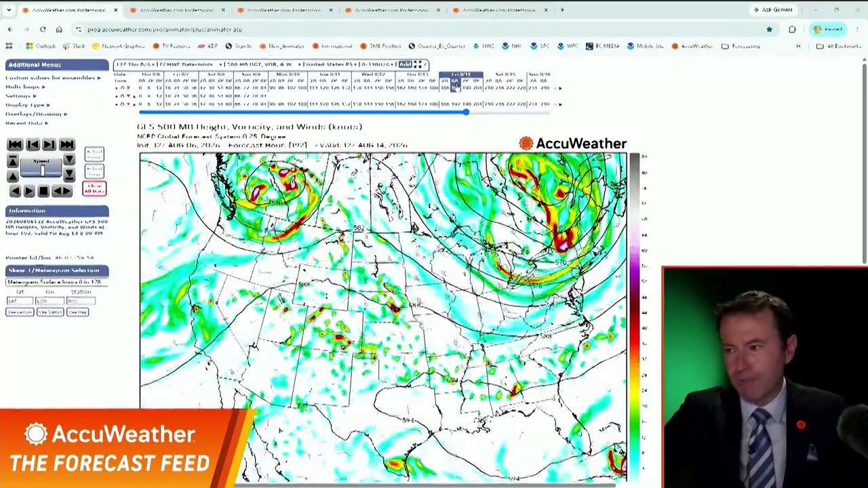
Task: Click the Ask Gemini button
Action: pyautogui.click(x=773, y=10)
